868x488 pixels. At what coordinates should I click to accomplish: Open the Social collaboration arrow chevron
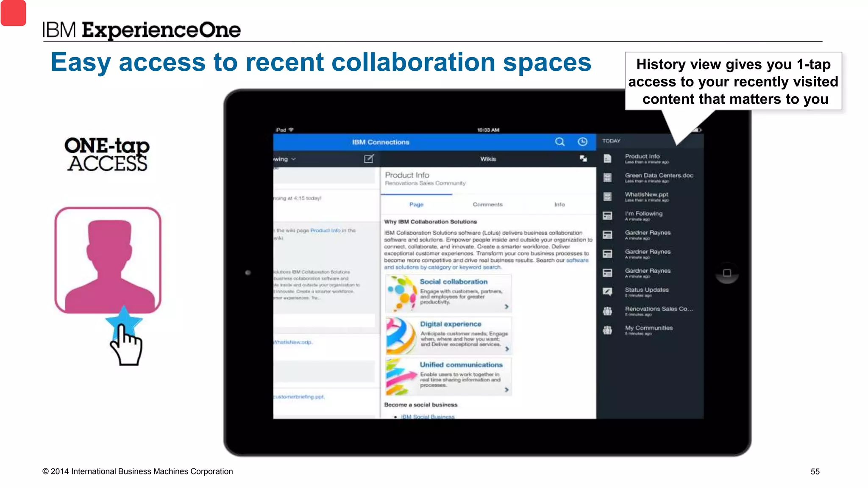(x=506, y=307)
